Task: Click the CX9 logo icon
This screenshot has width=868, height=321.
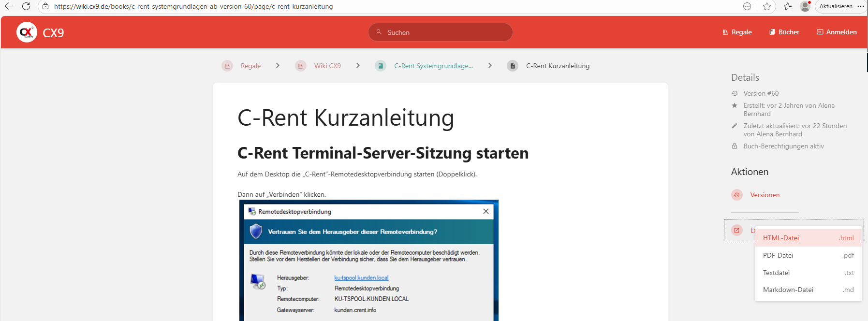Action: (27, 32)
